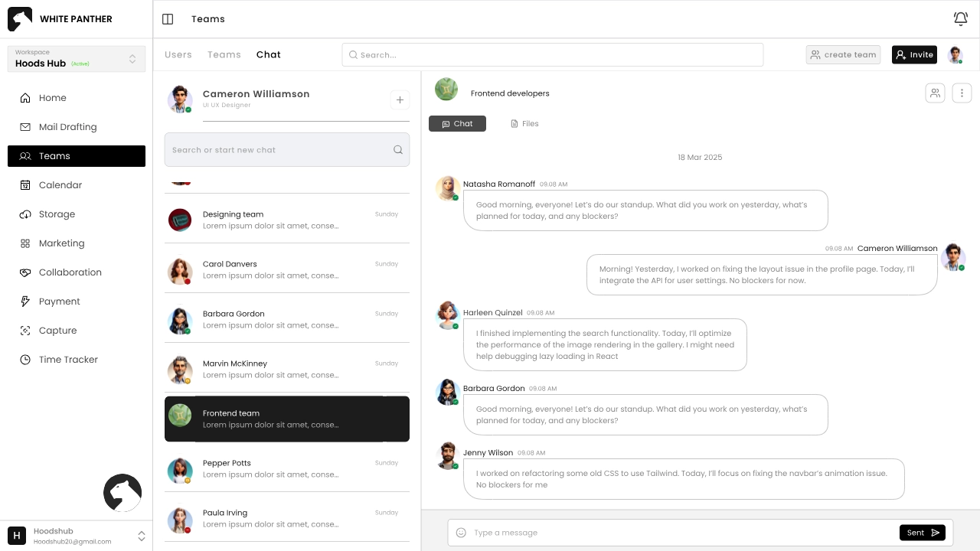980x551 pixels.
Task: Open the group members icon
Action: 935,93
